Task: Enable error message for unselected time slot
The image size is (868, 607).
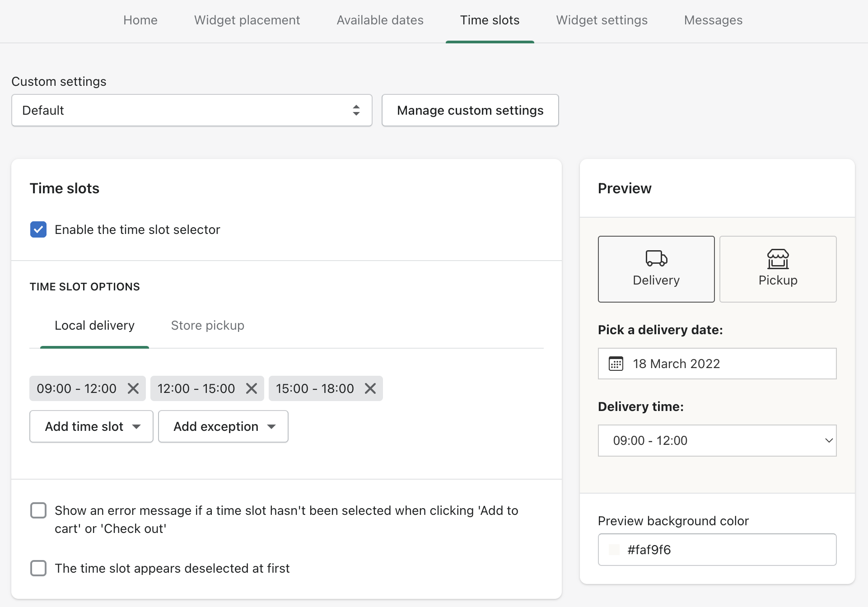Action: (38, 510)
